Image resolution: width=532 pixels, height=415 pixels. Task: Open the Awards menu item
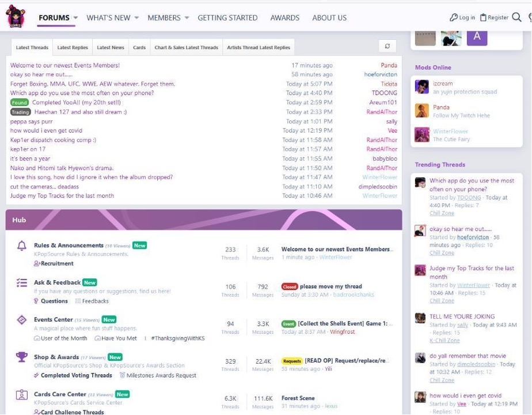click(x=285, y=18)
